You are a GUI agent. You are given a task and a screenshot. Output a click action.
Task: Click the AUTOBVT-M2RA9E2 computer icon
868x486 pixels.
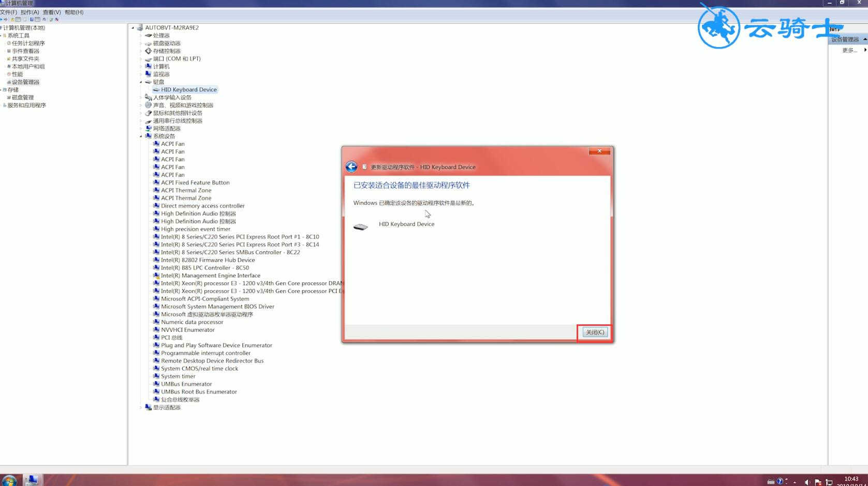tap(140, 27)
